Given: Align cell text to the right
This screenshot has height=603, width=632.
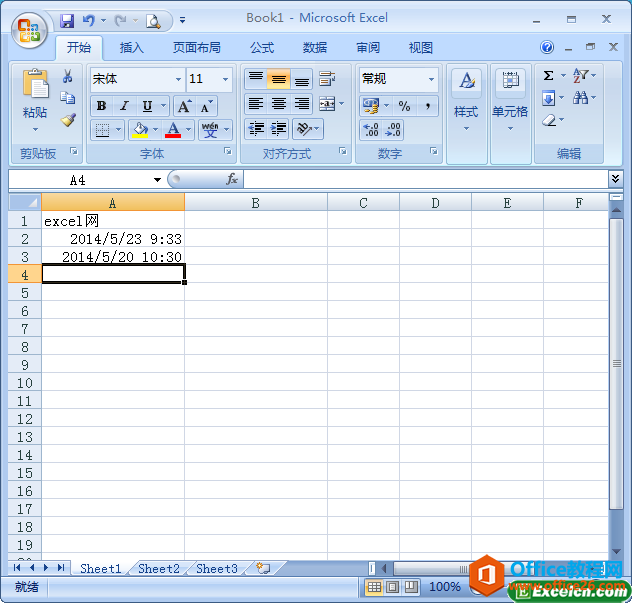Looking at the screenshot, I should (301, 104).
